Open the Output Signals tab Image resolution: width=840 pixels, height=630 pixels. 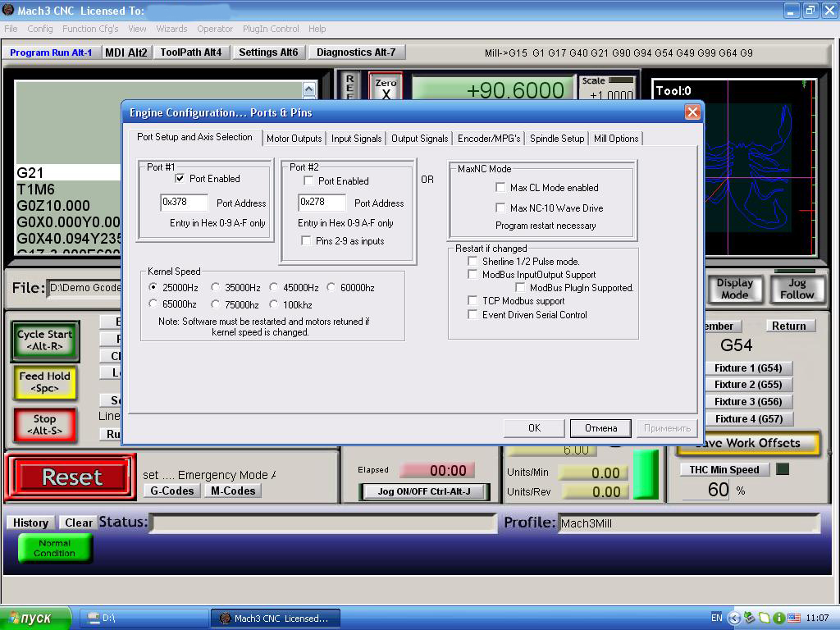point(419,138)
